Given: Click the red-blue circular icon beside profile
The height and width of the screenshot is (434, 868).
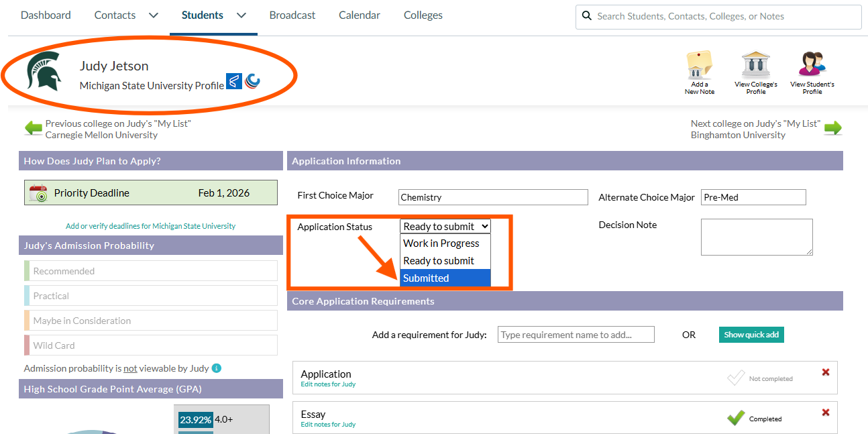Looking at the screenshot, I should click(252, 81).
